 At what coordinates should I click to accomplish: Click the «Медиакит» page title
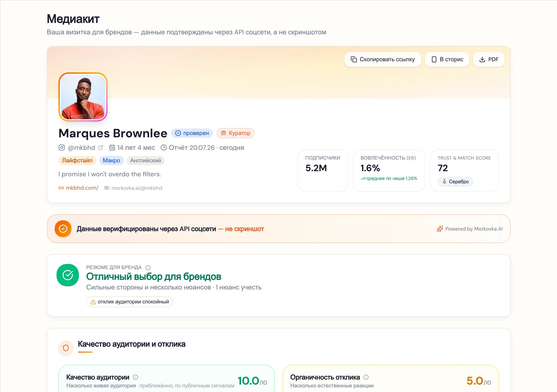click(x=73, y=19)
